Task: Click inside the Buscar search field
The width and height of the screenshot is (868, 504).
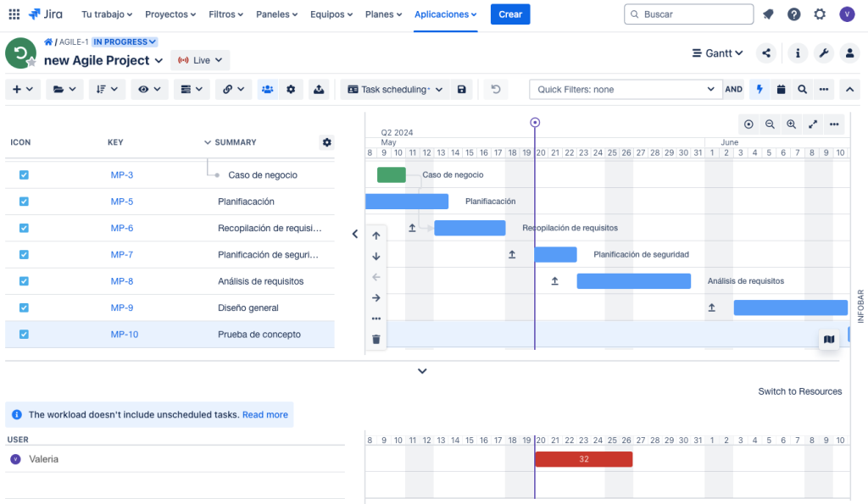Action: click(688, 14)
